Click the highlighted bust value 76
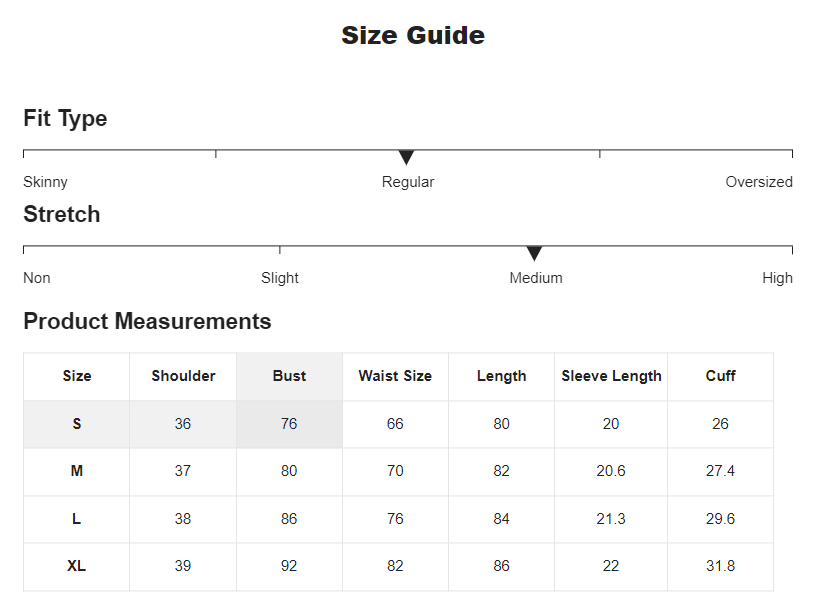The height and width of the screenshot is (597, 815). coord(289,424)
